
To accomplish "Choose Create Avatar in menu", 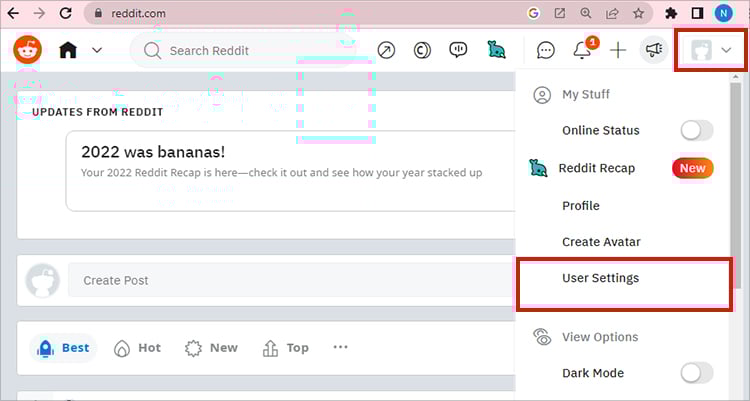I will pyautogui.click(x=600, y=242).
